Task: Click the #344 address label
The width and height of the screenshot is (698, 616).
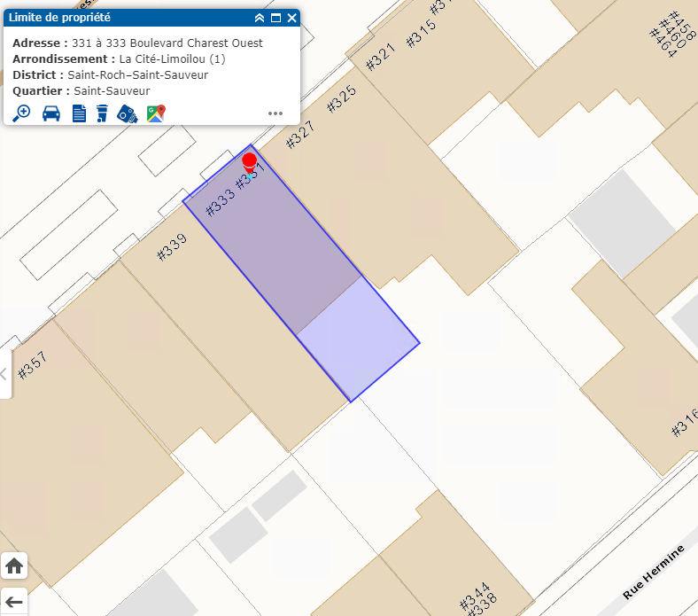Action: click(x=475, y=596)
